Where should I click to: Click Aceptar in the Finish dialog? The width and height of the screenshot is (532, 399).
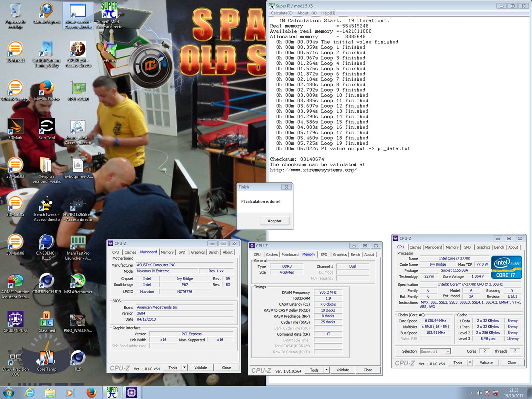point(275,221)
